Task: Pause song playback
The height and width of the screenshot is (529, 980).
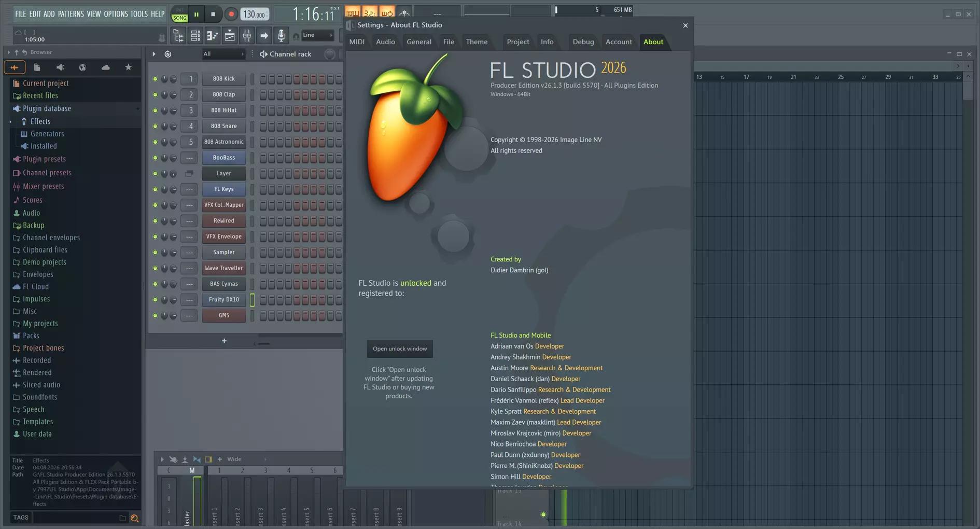Action: pyautogui.click(x=197, y=15)
